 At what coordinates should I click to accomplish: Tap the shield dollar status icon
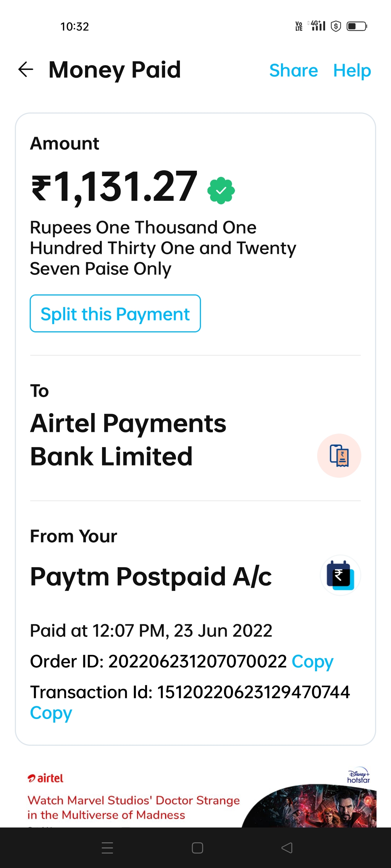[x=336, y=26]
